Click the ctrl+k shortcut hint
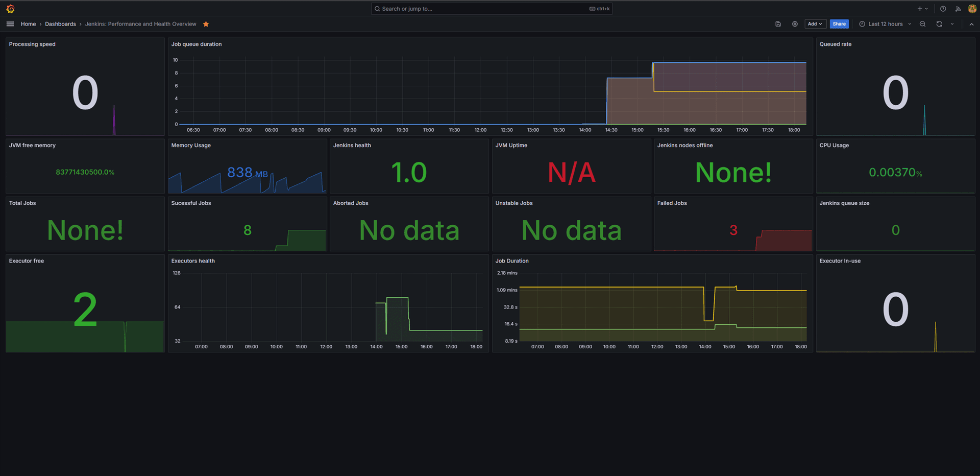The height and width of the screenshot is (476, 980). click(600, 9)
